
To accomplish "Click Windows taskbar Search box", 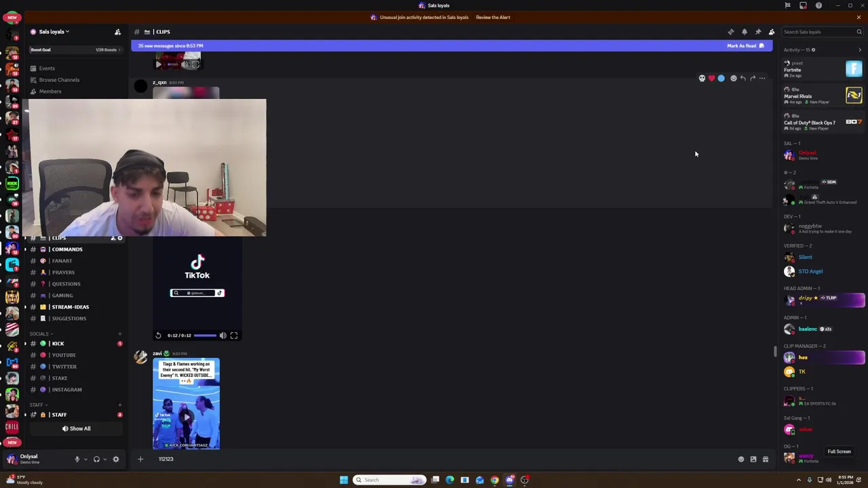I will pyautogui.click(x=390, y=480).
